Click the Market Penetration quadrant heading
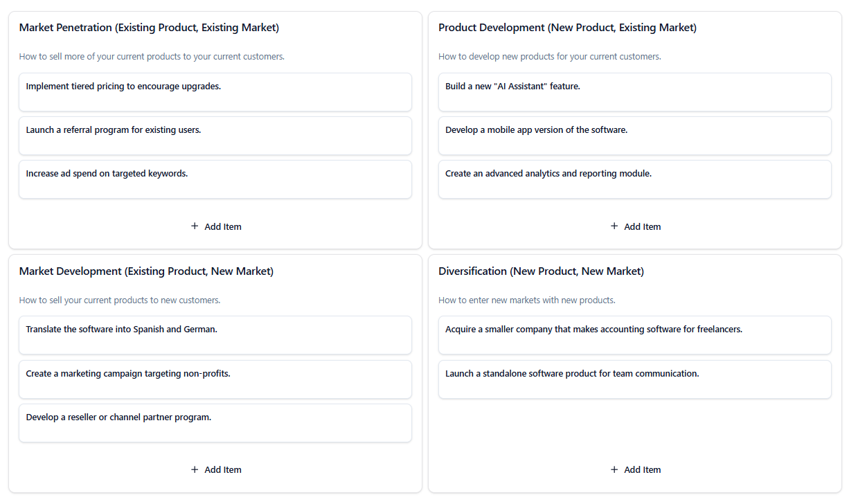Viewport: 849px width, 504px height. coord(149,28)
